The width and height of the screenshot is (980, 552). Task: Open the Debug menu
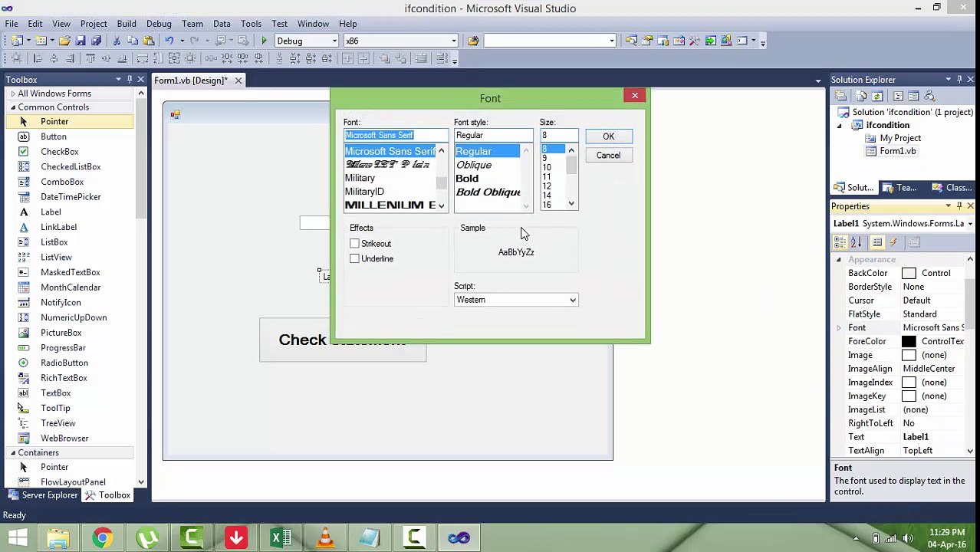[x=159, y=24]
